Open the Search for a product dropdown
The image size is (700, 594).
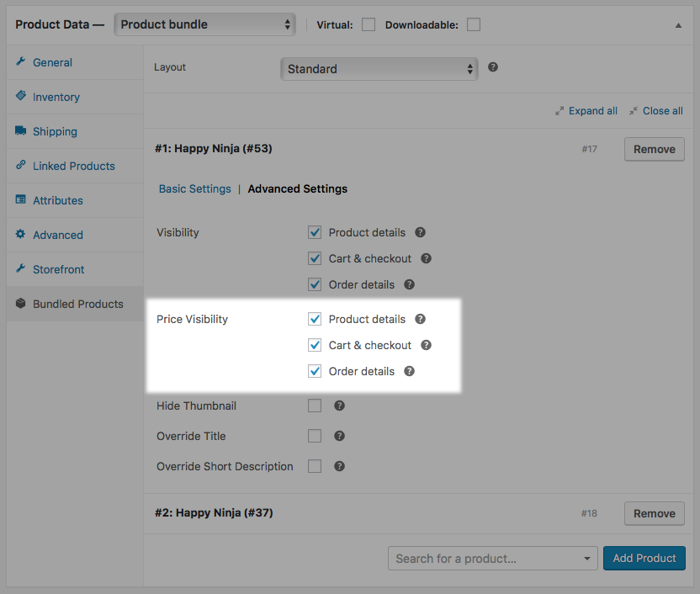tap(493, 559)
